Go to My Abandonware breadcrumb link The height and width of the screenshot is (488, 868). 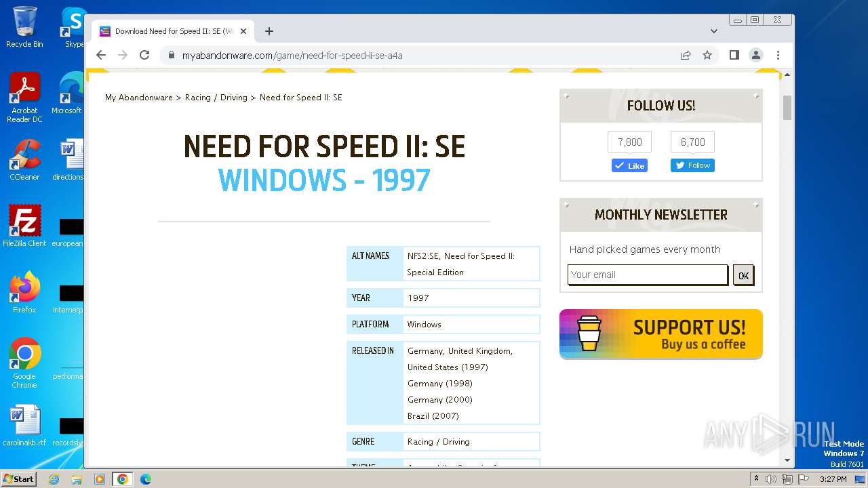(x=139, y=98)
